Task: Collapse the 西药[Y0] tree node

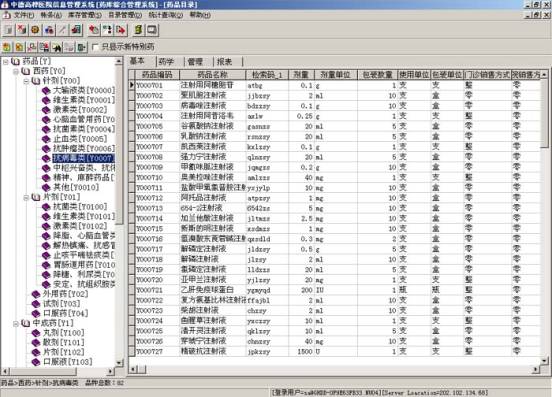Action: click(x=16, y=71)
